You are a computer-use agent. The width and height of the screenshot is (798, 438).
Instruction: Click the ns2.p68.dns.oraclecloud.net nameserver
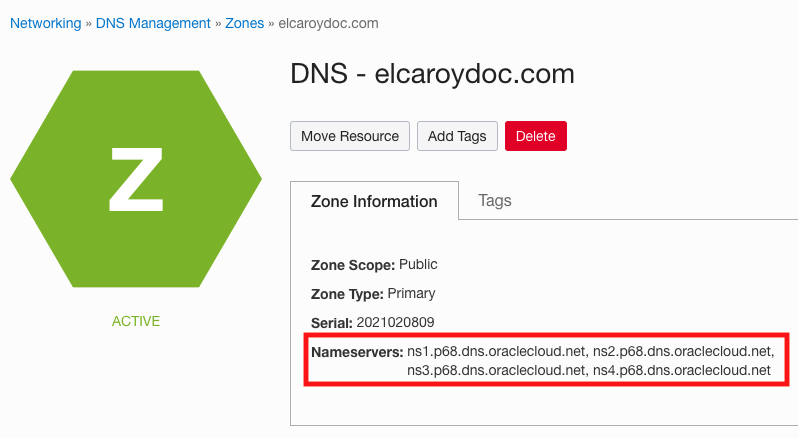click(684, 352)
